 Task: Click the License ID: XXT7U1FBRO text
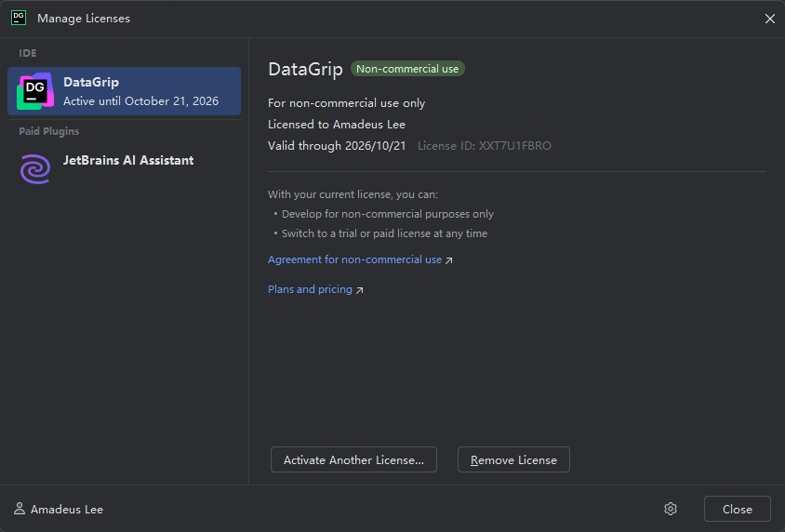(485, 146)
